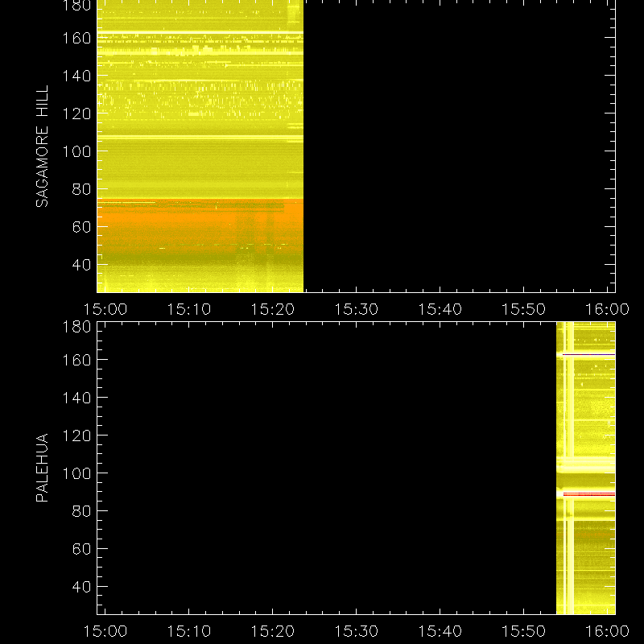Select the 80 tick label on Sagamore Hill axis

coord(81,189)
